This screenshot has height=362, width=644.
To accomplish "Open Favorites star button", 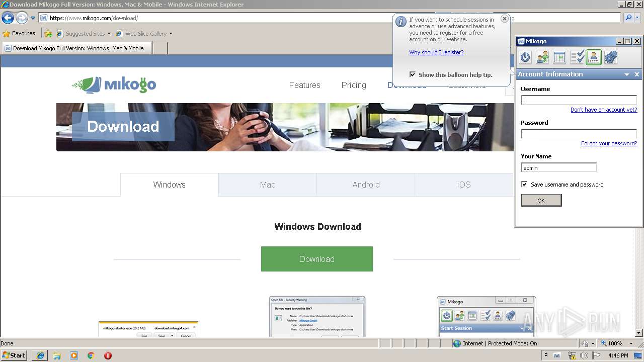I will pos(19,33).
